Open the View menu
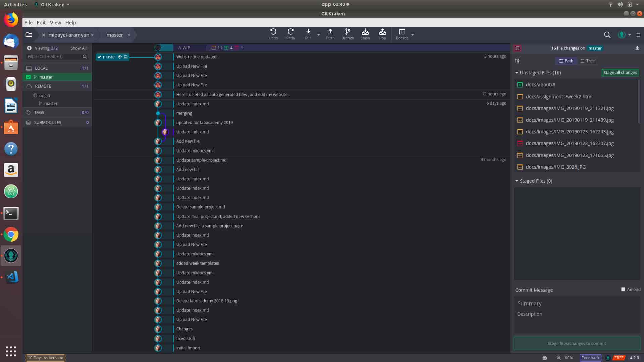This screenshot has height=362, width=644. (55, 23)
